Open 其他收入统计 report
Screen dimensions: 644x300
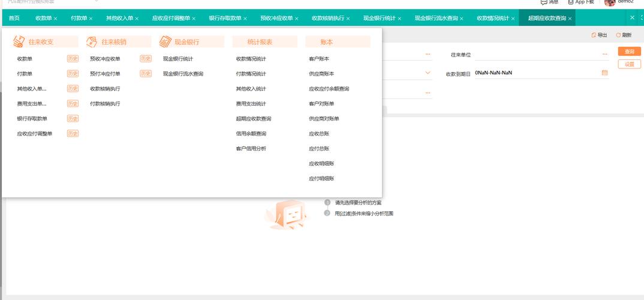point(251,89)
